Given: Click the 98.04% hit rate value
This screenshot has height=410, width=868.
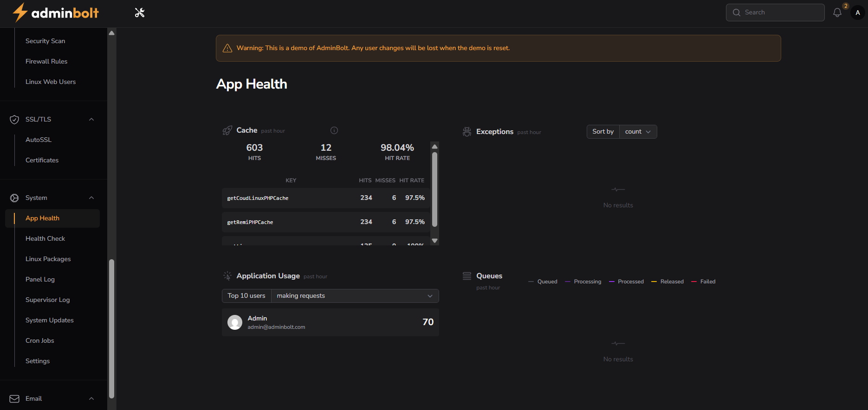Looking at the screenshot, I should (x=397, y=147).
